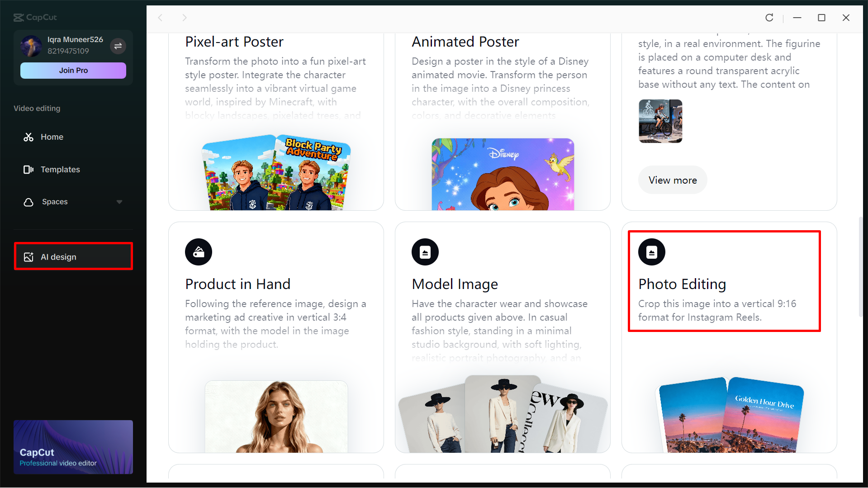
Task: Click the Home scissors icon
Action: point(28,137)
